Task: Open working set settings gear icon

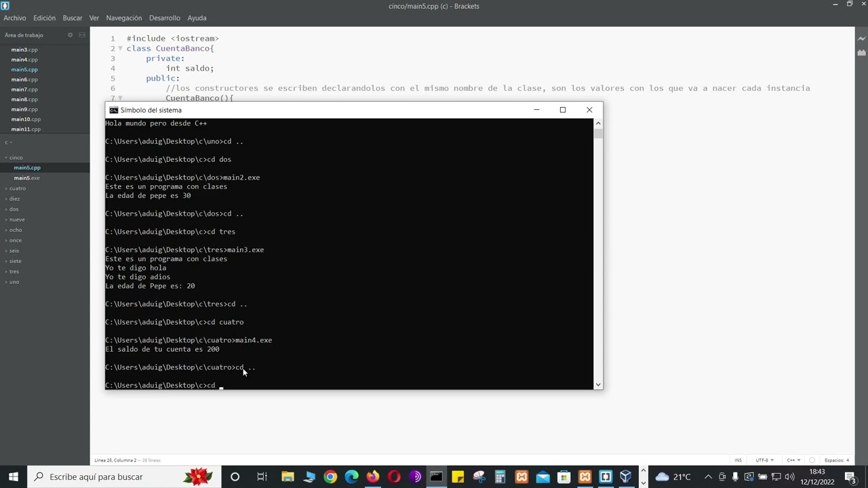Action: (x=70, y=35)
